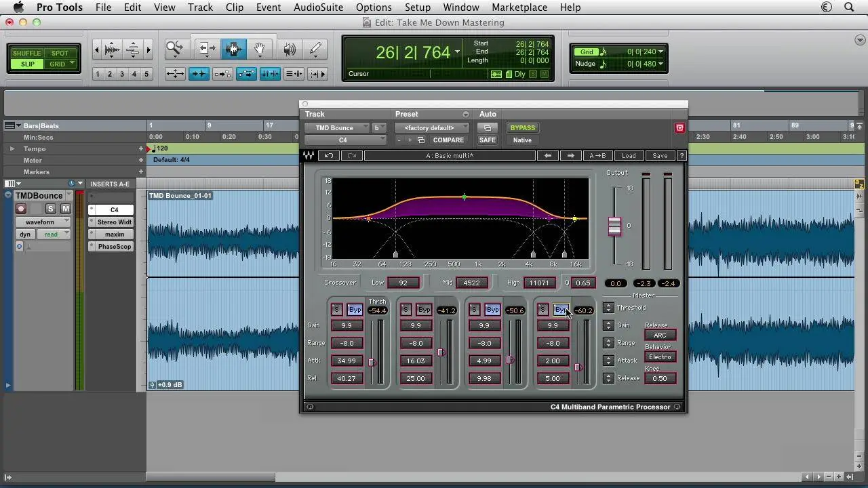Go to next C4 preset arrow

[x=571, y=156]
